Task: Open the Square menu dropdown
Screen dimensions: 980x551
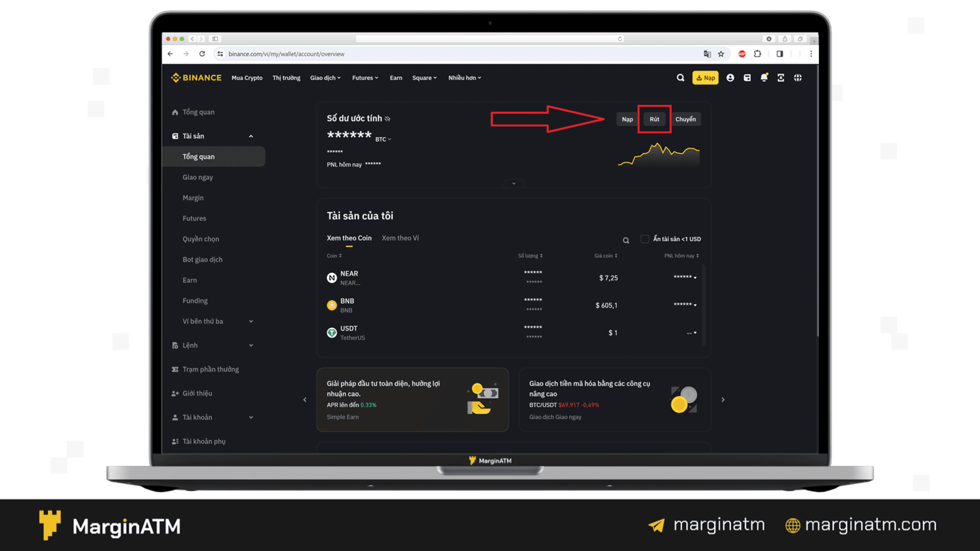Action: (425, 78)
